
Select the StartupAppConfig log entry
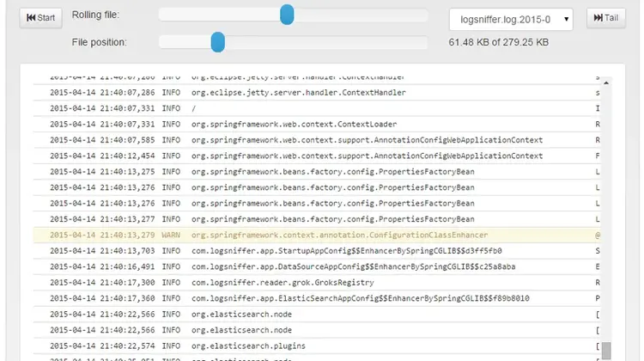(317, 251)
